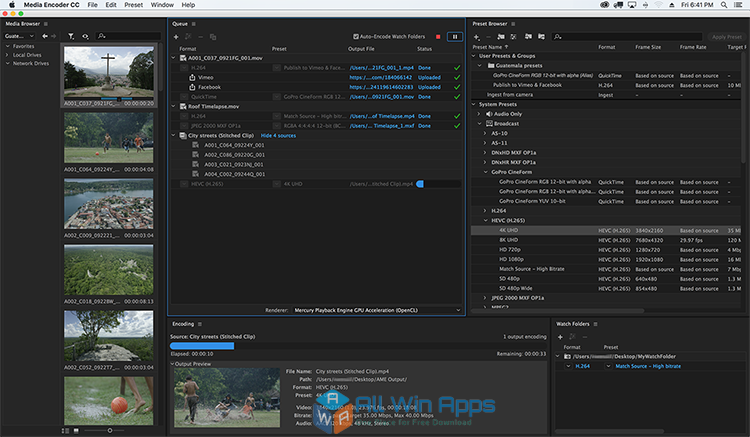Open the Window menu
The height and width of the screenshot is (437, 750).
(162, 5)
